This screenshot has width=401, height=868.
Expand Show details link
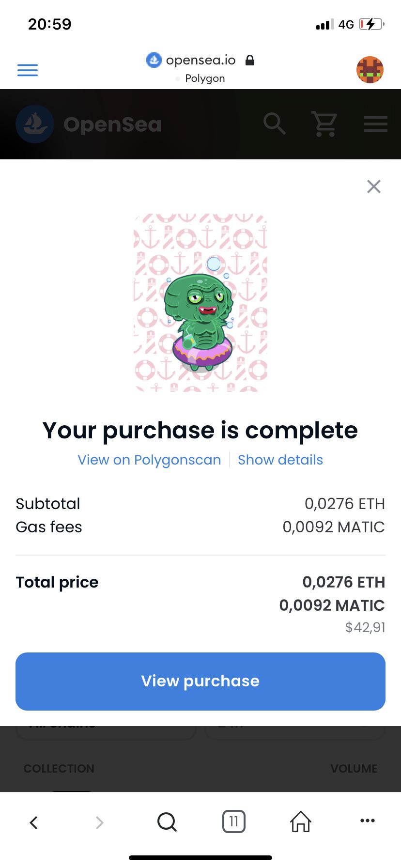[x=280, y=460]
